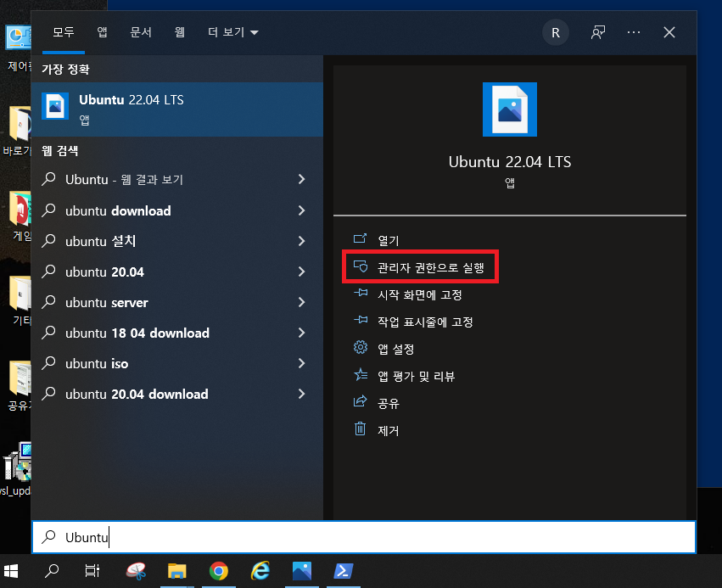
Task: Select 'ubuntu iso' suggestion
Action: [x=177, y=363]
